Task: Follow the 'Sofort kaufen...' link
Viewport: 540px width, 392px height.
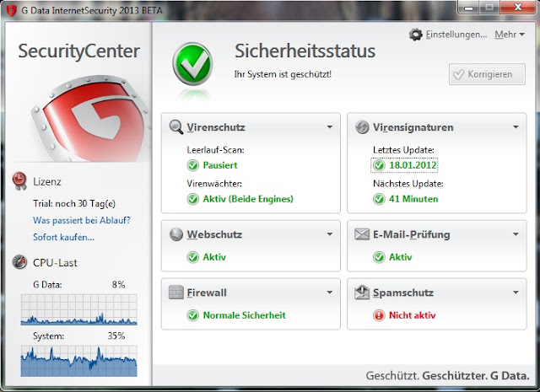Action: point(63,237)
